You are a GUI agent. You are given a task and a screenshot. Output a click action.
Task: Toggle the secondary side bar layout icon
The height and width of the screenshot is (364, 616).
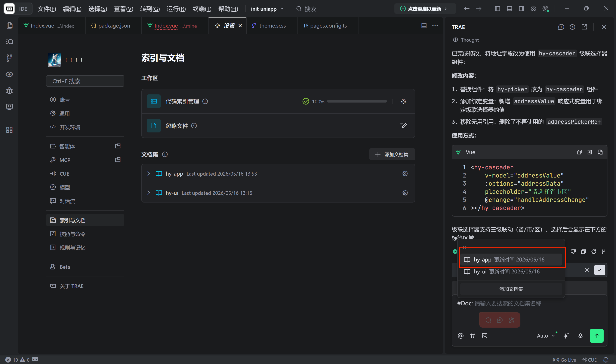[521, 9]
